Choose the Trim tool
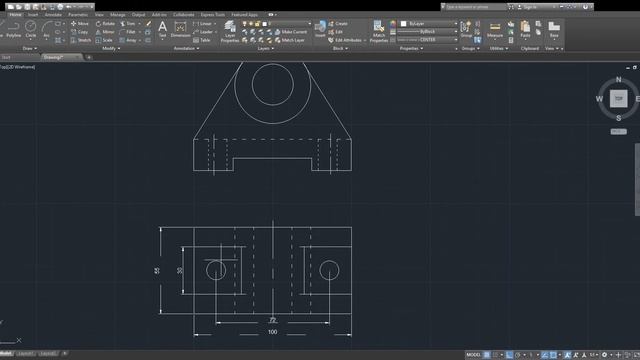 [x=128, y=24]
